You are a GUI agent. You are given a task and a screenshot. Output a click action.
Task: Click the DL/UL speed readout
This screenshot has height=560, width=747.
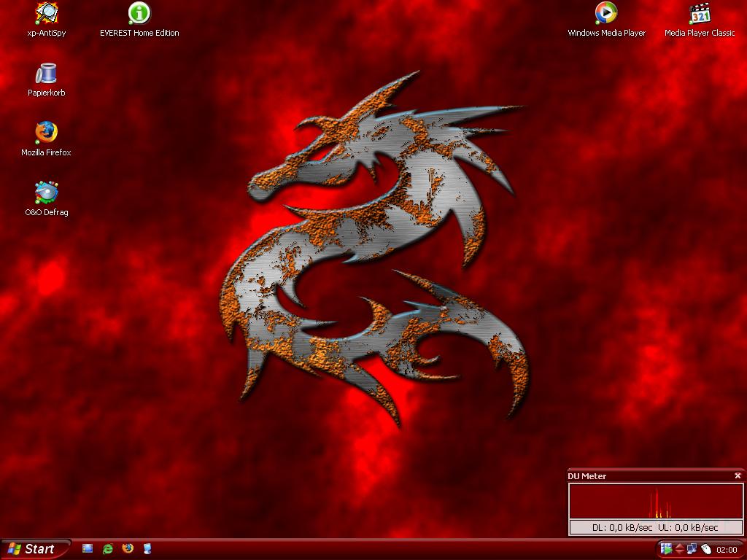click(x=655, y=527)
